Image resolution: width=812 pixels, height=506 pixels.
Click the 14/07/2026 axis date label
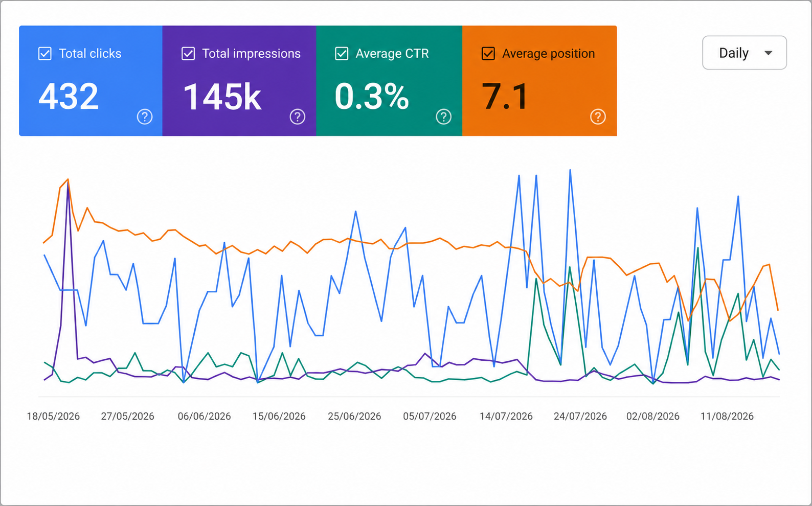click(x=506, y=416)
